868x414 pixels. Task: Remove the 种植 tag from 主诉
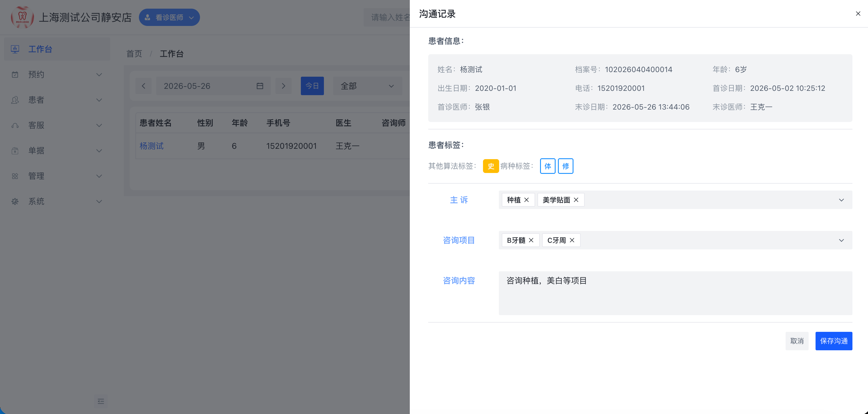pyautogui.click(x=527, y=200)
